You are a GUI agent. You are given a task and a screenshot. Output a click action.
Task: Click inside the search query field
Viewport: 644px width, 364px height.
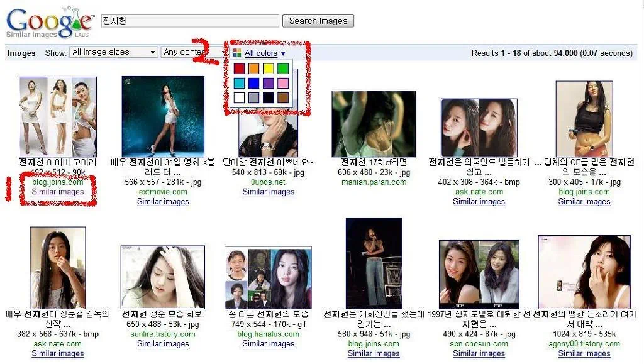[x=189, y=21]
